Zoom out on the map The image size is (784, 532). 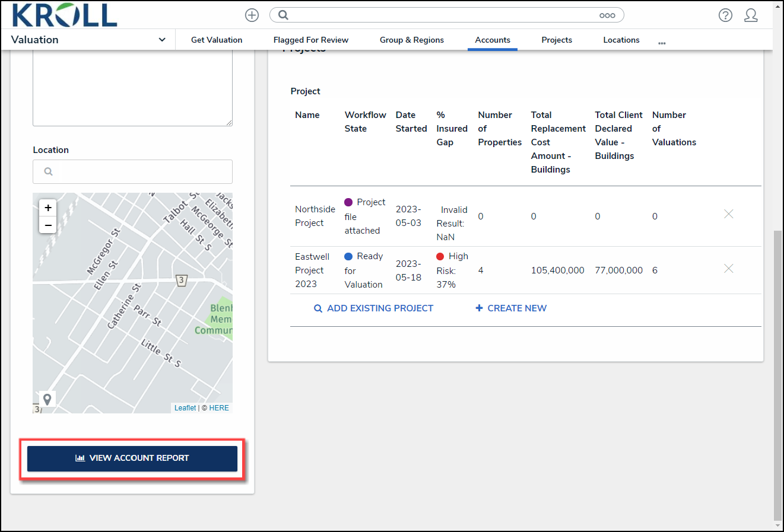[x=48, y=225]
